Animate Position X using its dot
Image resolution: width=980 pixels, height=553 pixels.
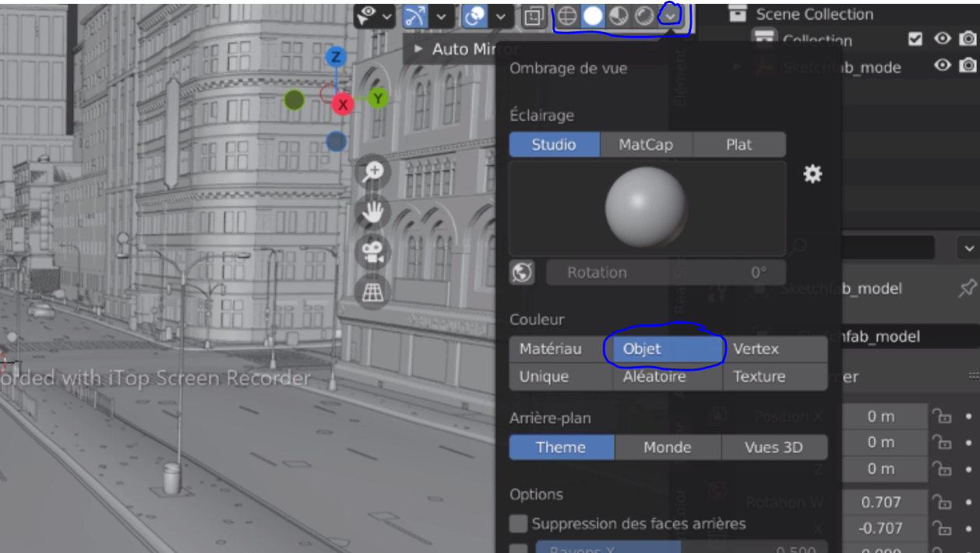968,417
